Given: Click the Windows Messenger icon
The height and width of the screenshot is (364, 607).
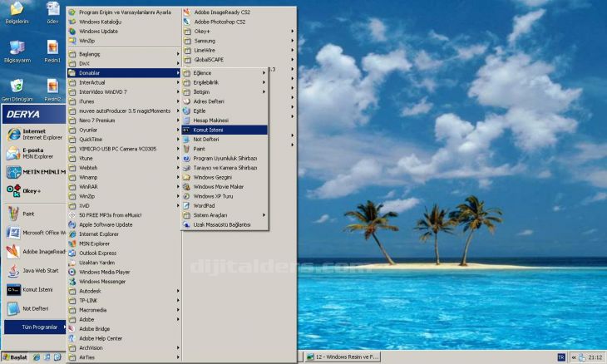Looking at the screenshot, I should [x=72, y=282].
